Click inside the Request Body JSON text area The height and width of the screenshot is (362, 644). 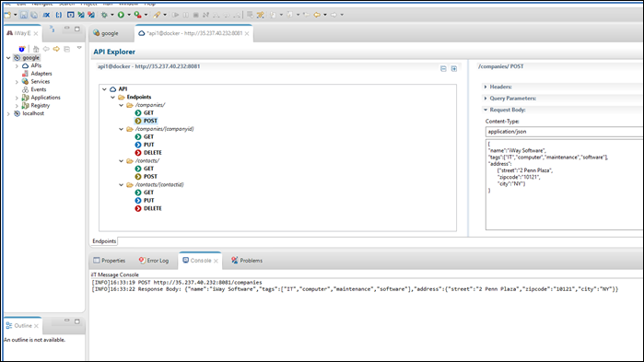pos(565,185)
